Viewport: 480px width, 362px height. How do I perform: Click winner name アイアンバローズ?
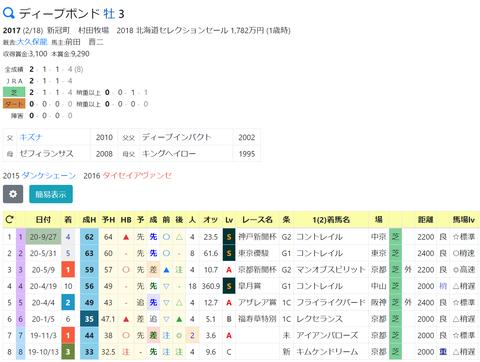point(327,335)
